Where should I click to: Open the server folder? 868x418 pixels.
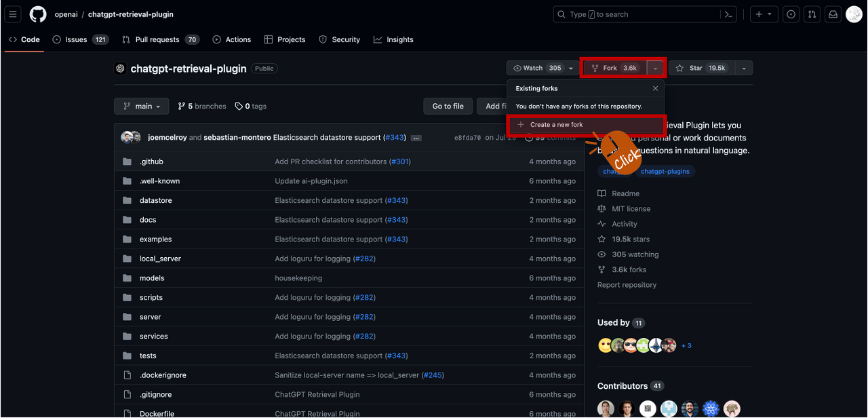[150, 317]
